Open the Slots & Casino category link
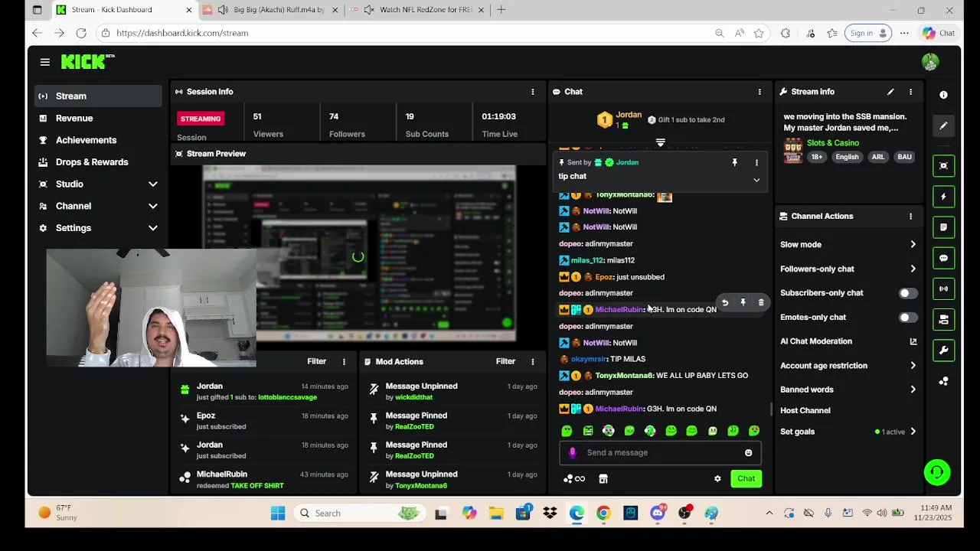Viewport: 980px width, 551px height. [x=833, y=143]
